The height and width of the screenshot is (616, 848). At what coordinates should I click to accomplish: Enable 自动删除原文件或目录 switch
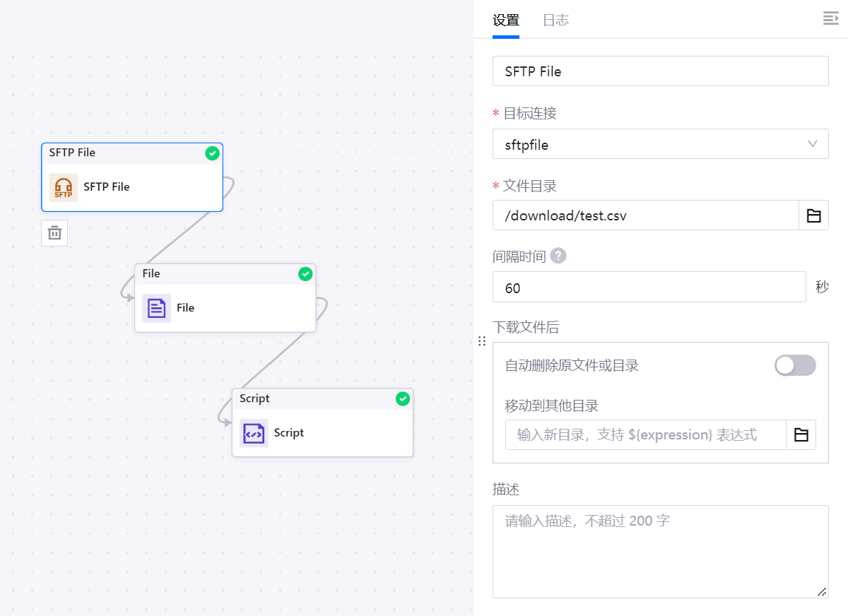(x=795, y=365)
